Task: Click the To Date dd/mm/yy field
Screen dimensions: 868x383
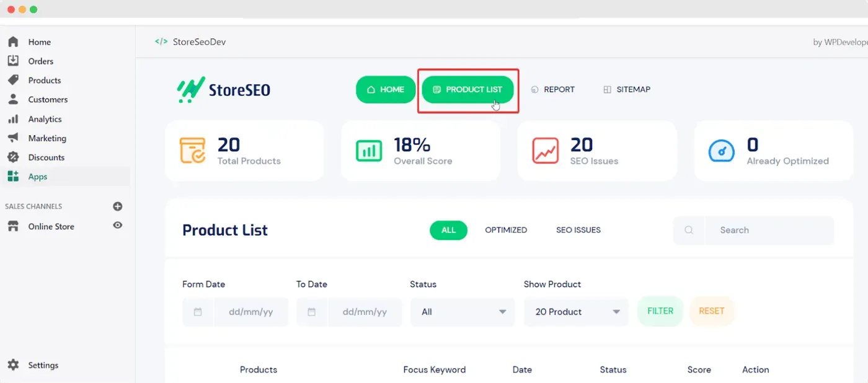Action: pos(365,312)
